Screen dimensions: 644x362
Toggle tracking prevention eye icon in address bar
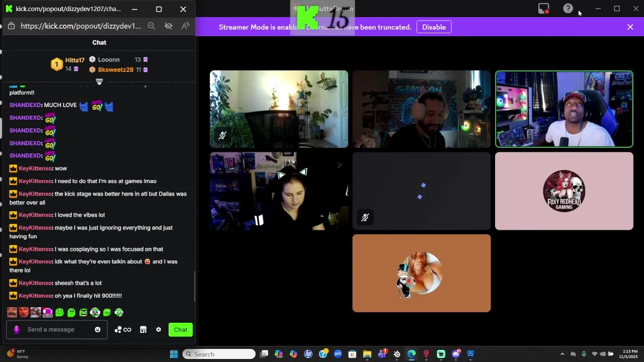tap(169, 26)
